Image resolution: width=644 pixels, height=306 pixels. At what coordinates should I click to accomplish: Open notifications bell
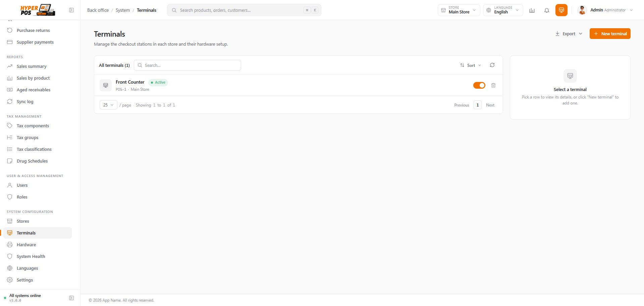coord(547,10)
